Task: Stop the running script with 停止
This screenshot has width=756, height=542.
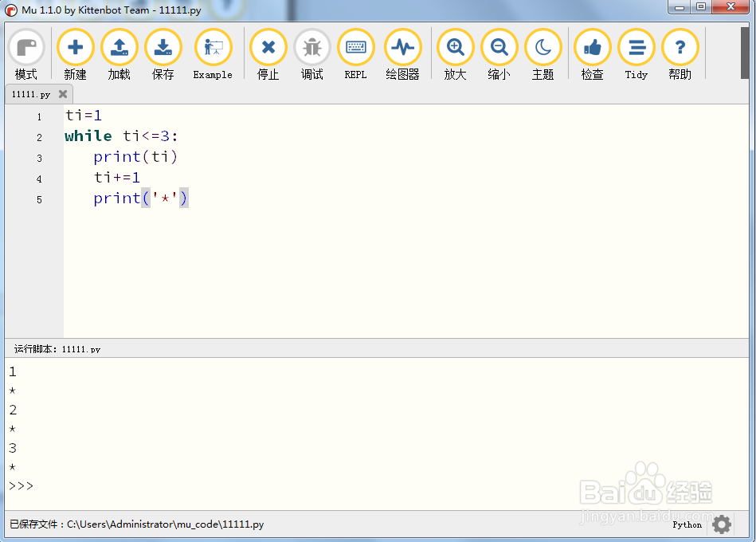Action: (x=268, y=48)
